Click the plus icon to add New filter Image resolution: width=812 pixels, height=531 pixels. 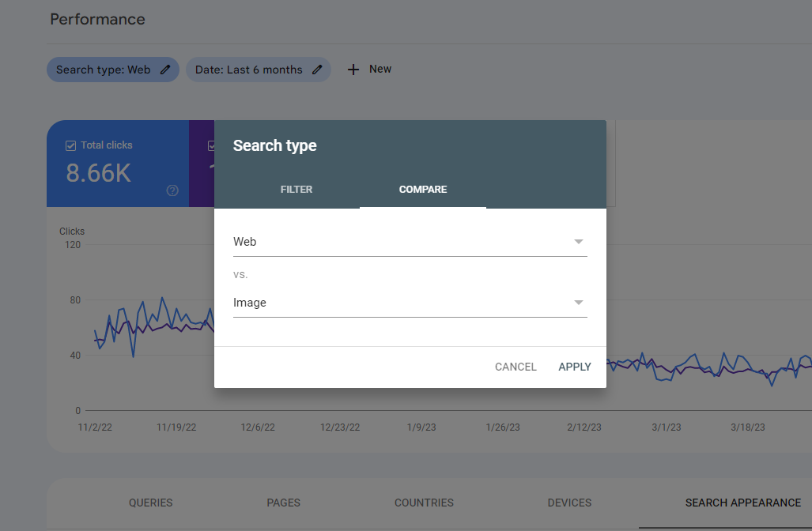coord(353,70)
